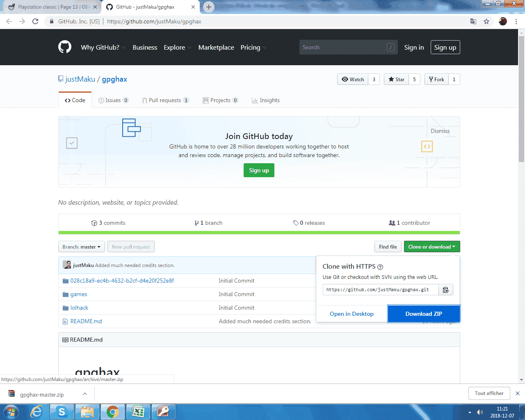Image resolution: width=525 pixels, height=420 pixels.
Task: Open the gpghax repository name link
Action: tap(114, 79)
